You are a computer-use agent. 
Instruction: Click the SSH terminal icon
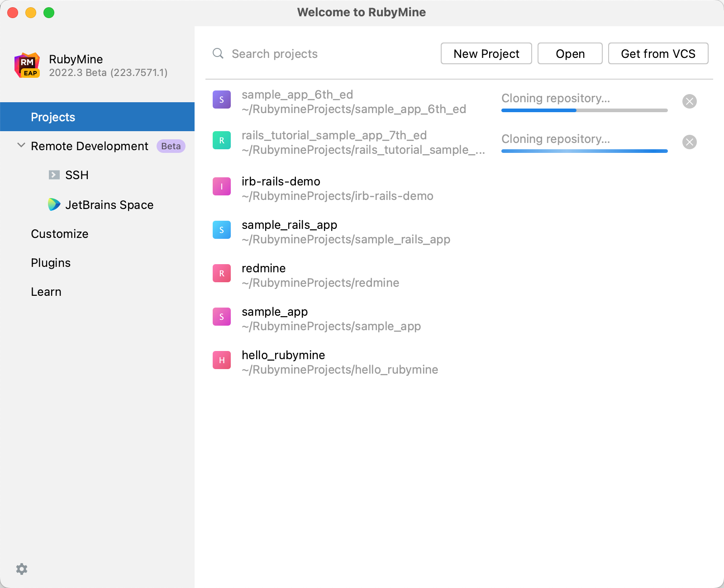pyautogui.click(x=54, y=175)
